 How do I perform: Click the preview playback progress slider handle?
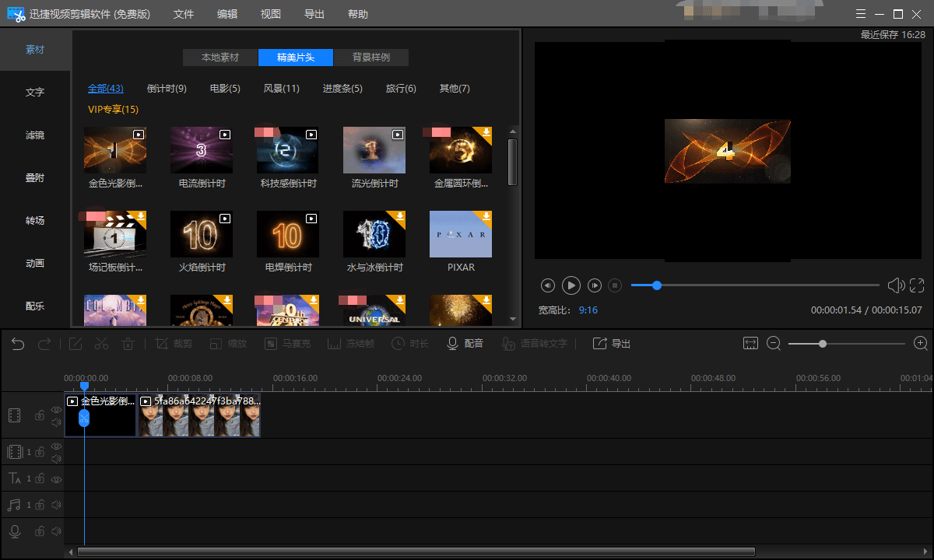tap(657, 285)
